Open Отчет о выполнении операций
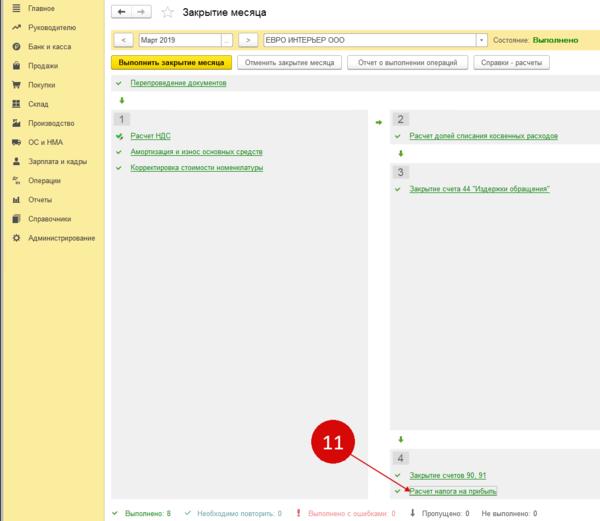 pyautogui.click(x=408, y=62)
